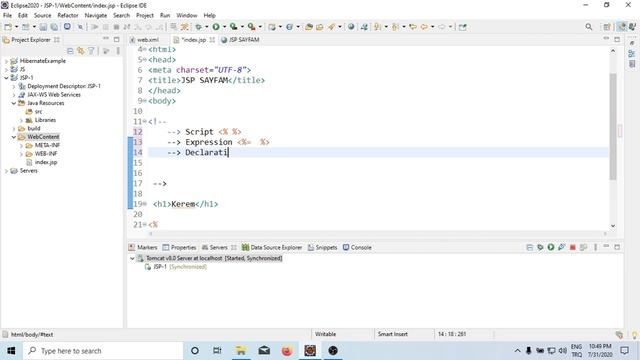This screenshot has width=640, height=360.
Task: Click the green Run button in the main toolbar
Action: [x=216, y=27]
